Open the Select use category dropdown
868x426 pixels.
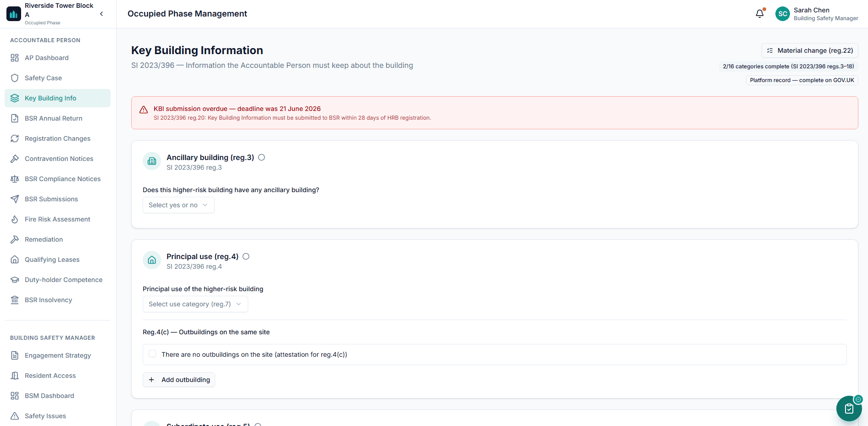(195, 304)
